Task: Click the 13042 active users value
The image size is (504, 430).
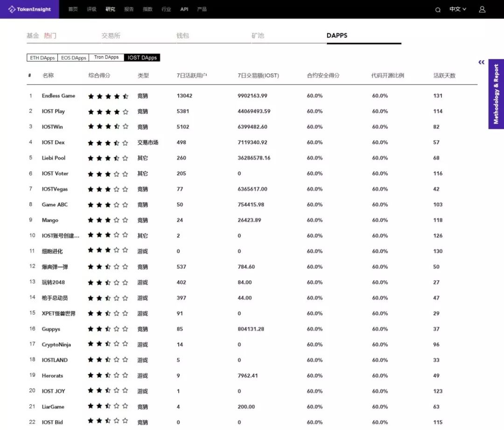Action: click(184, 96)
